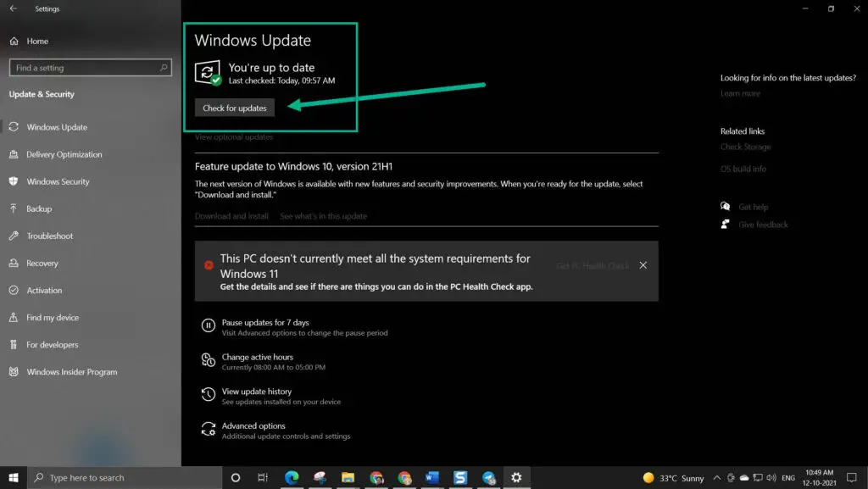
Task: Click the Feature update version 21H1 heading
Action: pos(293,166)
